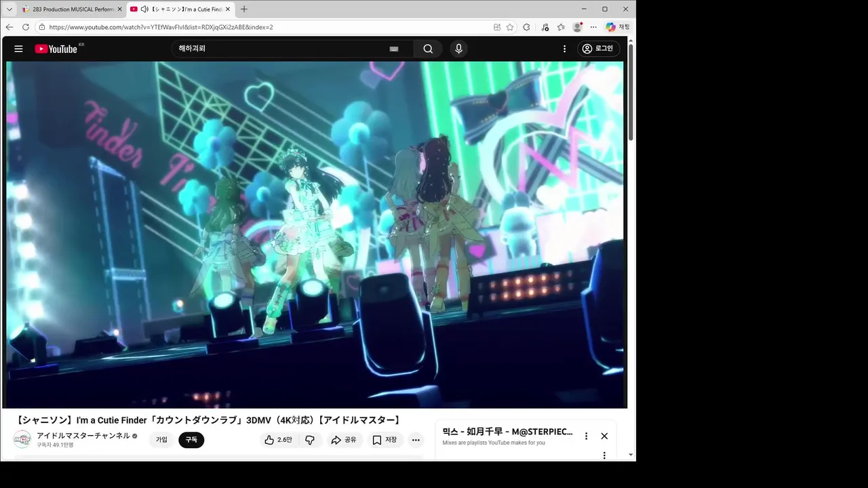Minimize the browser window
Screen dimensions: 868x488
tap(585, 9)
